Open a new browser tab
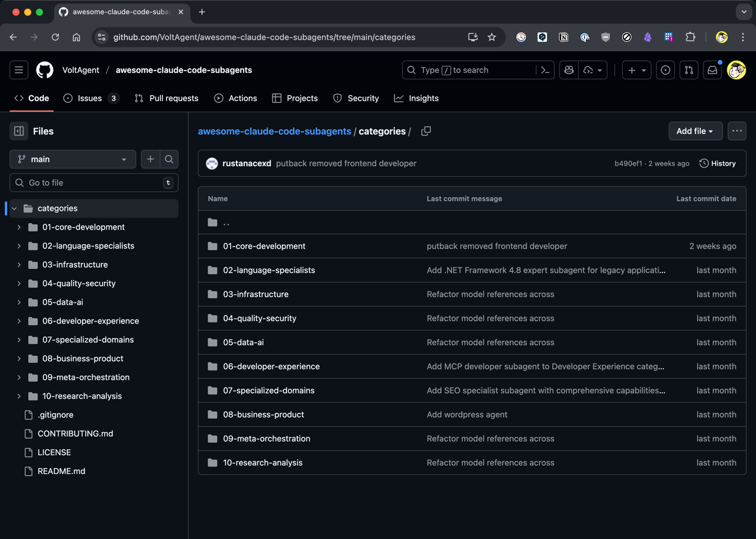 pyautogui.click(x=202, y=12)
